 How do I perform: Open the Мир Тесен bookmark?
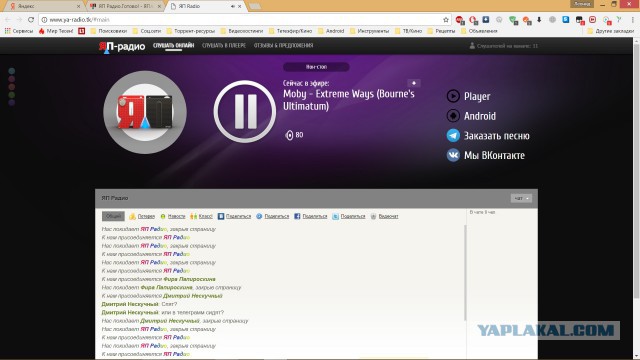56,31
